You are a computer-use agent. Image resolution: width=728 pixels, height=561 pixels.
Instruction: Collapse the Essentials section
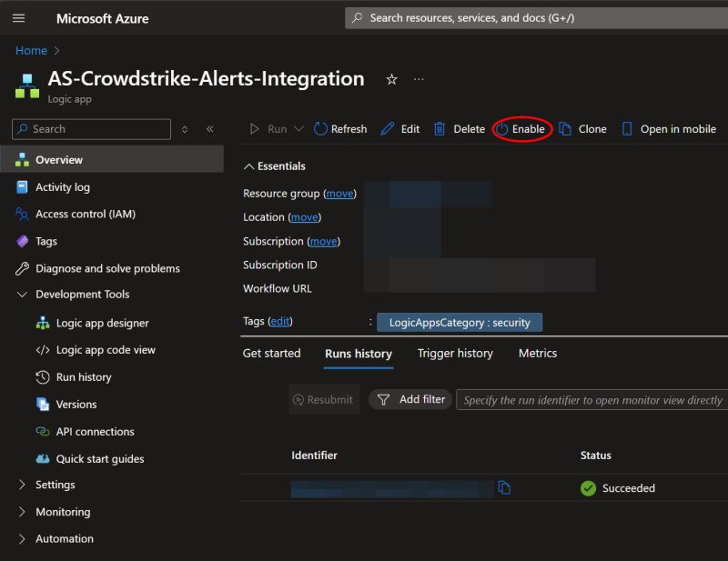point(249,165)
